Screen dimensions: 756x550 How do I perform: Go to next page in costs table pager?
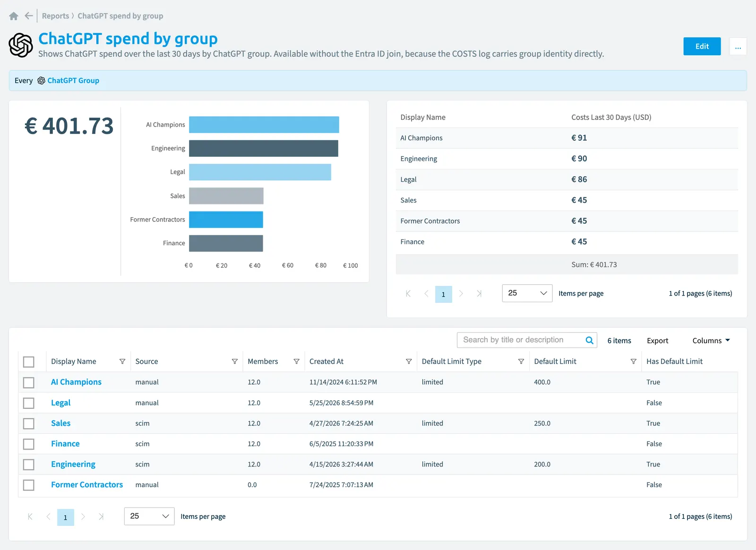coord(461,294)
